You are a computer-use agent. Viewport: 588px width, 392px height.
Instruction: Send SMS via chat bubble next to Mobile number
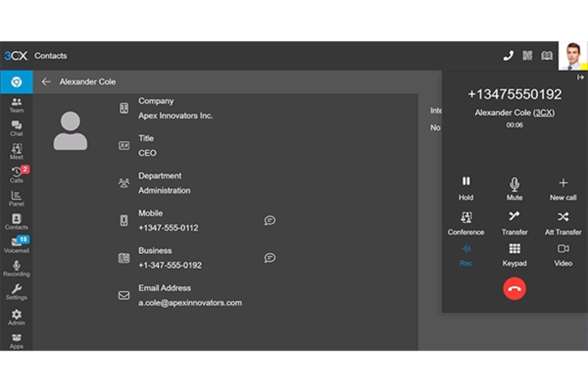pos(270,221)
